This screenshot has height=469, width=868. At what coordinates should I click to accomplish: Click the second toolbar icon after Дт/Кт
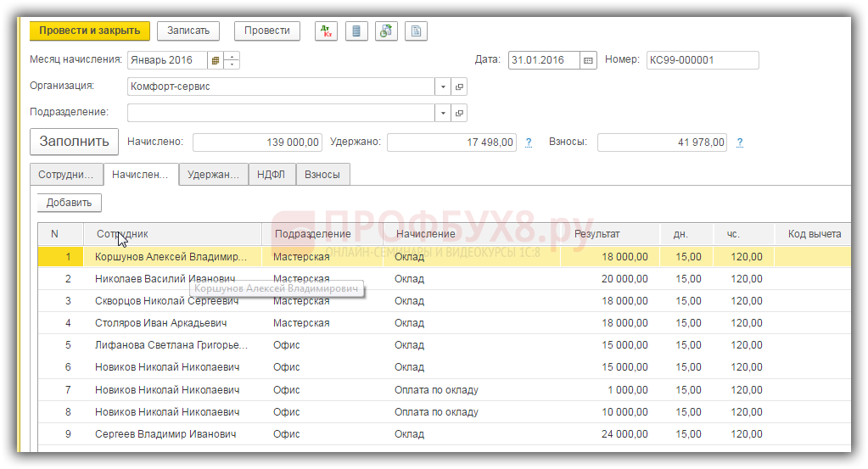coord(356,31)
